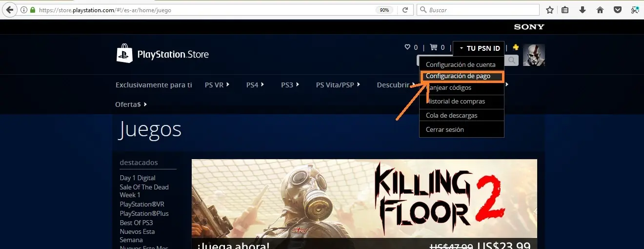Open the site information icon in address bar
Image resolution: width=644 pixels, height=249 pixels.
(x=24, y=10)
